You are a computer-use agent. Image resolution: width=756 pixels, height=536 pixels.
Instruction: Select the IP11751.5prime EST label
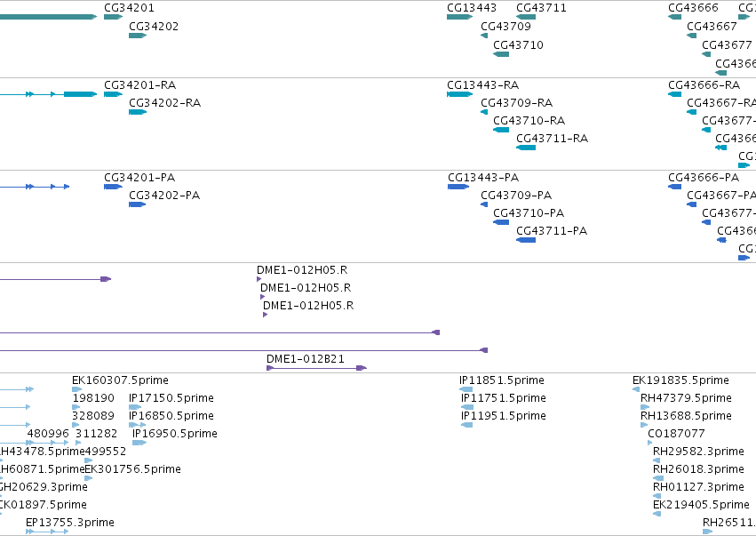(504, 398)
